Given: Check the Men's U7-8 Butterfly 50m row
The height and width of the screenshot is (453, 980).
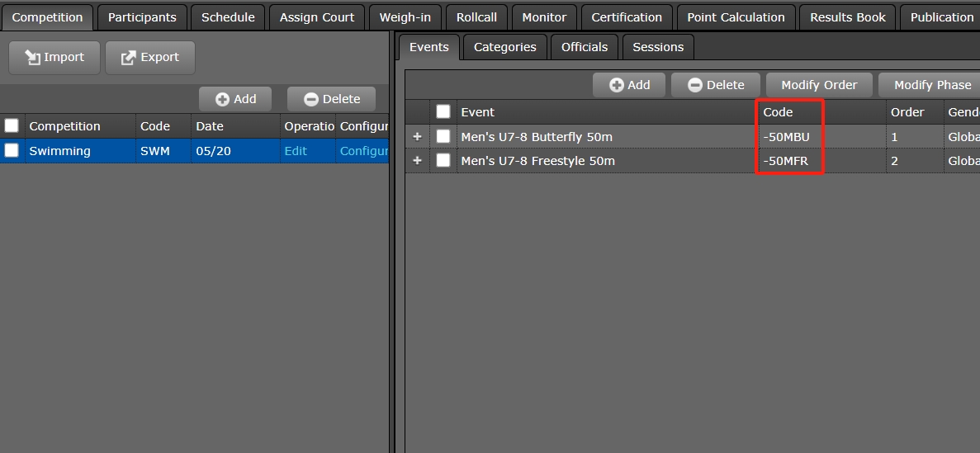Looking at the screenshot, I should (x=443, y=137).
